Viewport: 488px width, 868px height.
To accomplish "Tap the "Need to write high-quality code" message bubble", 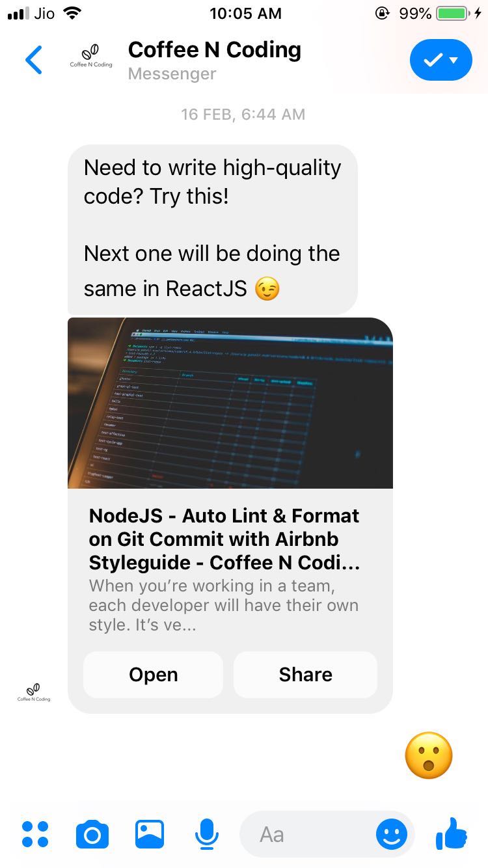I will [213, 229].
